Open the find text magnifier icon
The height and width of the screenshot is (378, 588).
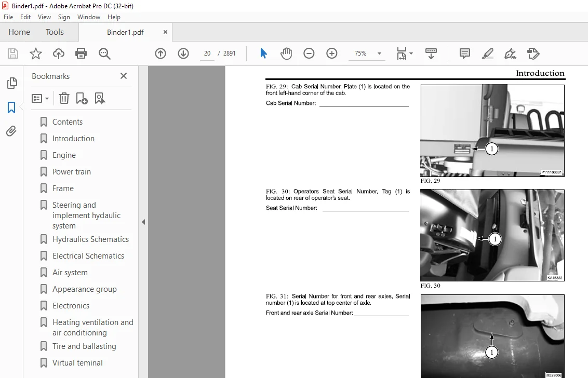coord(104,53)
